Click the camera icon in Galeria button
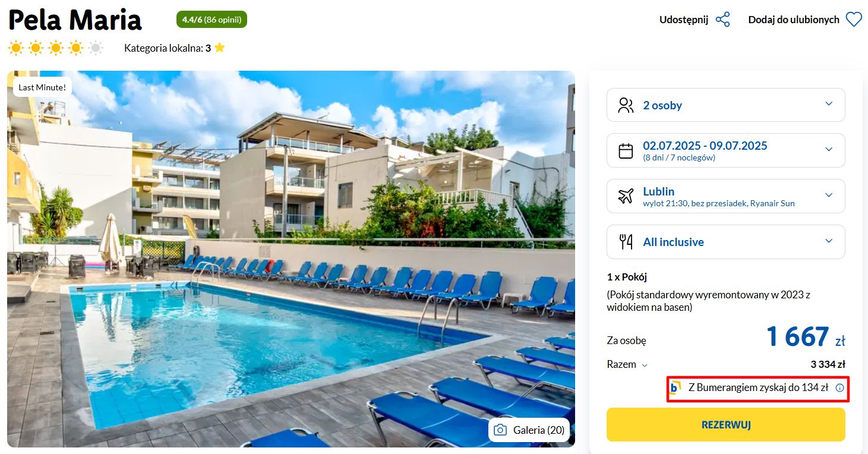868x454 pixels. pos(500,430)
